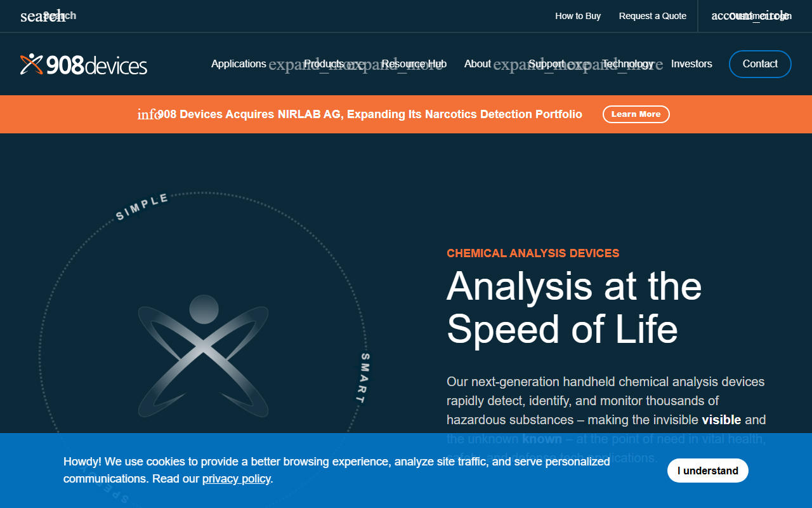Open the privacy policy link
The height and width of the screenshot is (508, 812).
pyautogui.click(x=237, y=479)
